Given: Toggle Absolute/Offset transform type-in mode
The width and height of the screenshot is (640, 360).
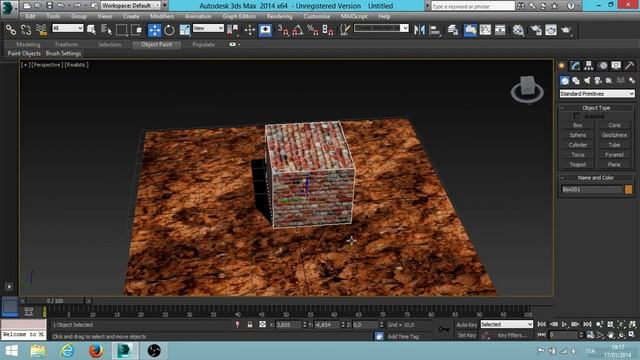Looking at the screenshot, I should tap(262, 325).
